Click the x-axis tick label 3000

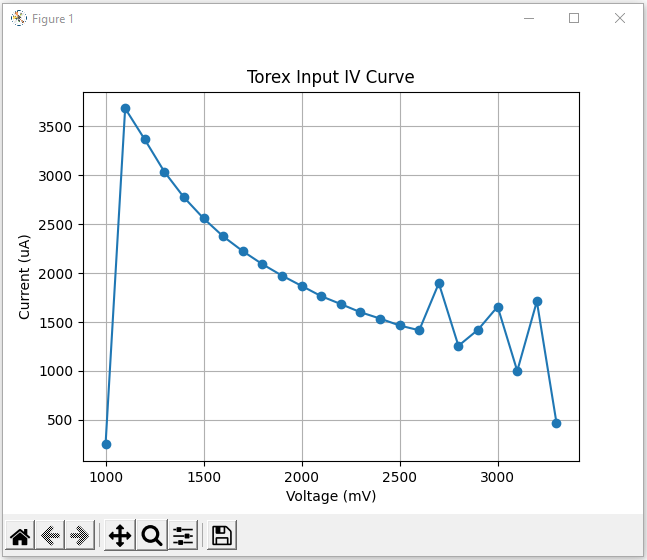click(x=497, y=477)
